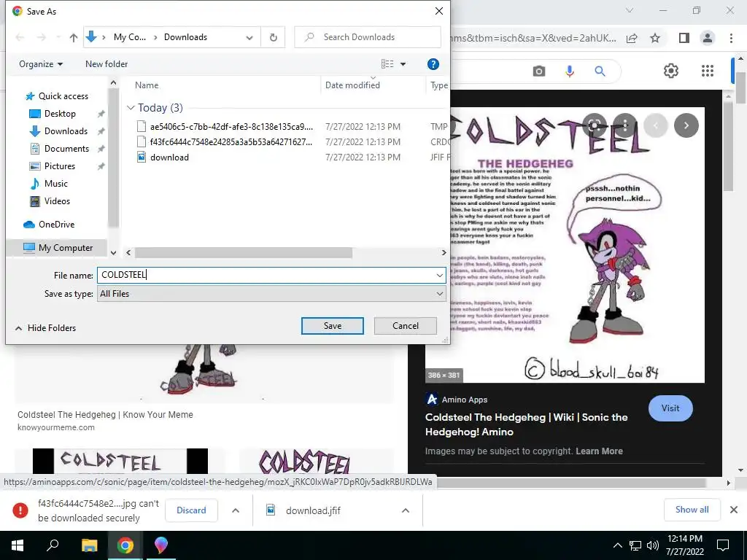
Task: Sort files by Name column
Action: [x=147, y=85]
